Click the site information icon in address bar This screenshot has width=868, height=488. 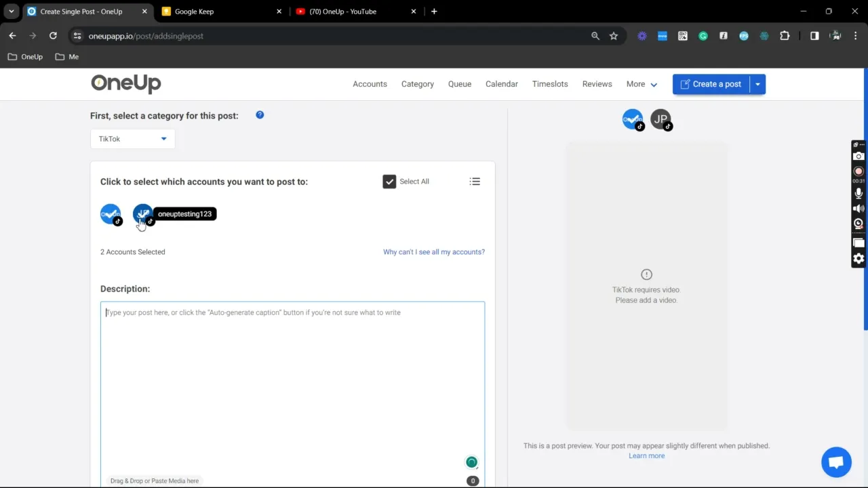coord(77,36)
